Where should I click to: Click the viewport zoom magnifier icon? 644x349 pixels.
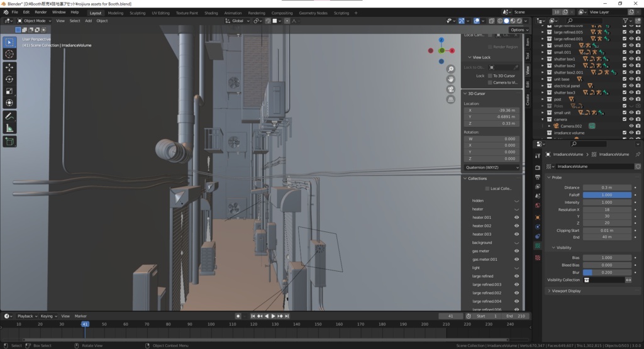[x=450, y=69]
